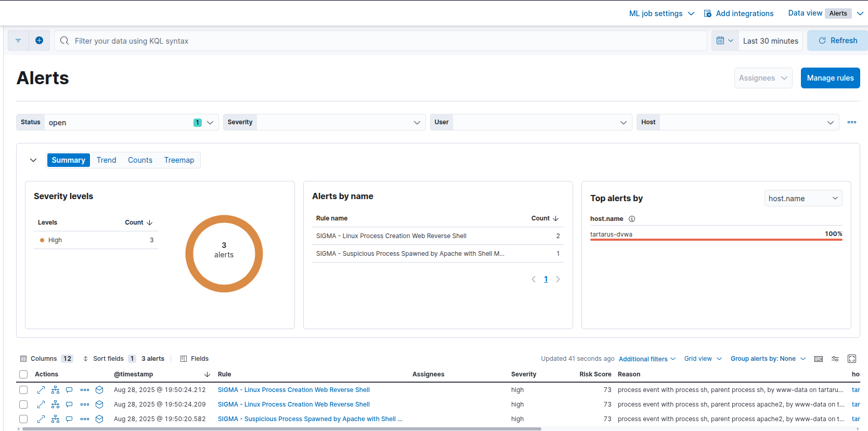Expand the Group alerts by dropdown

768,359
